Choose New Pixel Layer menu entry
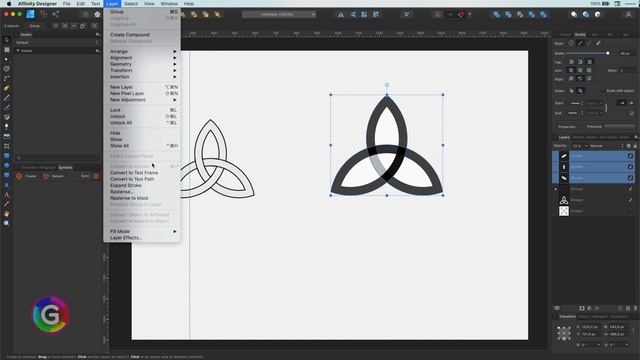Viewport: 640px width, 360px height. (127, 93)
